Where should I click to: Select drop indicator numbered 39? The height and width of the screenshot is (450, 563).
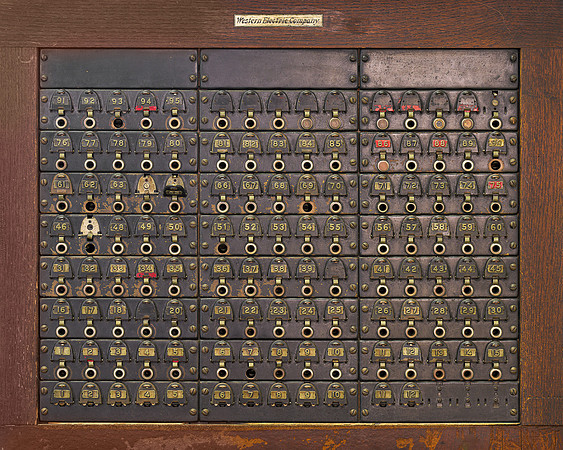point(307,268)
